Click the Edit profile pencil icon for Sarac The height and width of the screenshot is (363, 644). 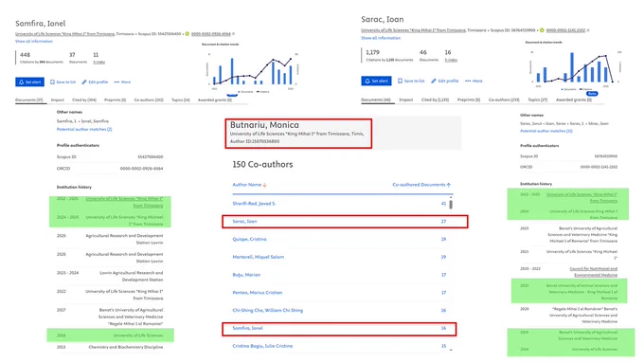click(434, 81)
